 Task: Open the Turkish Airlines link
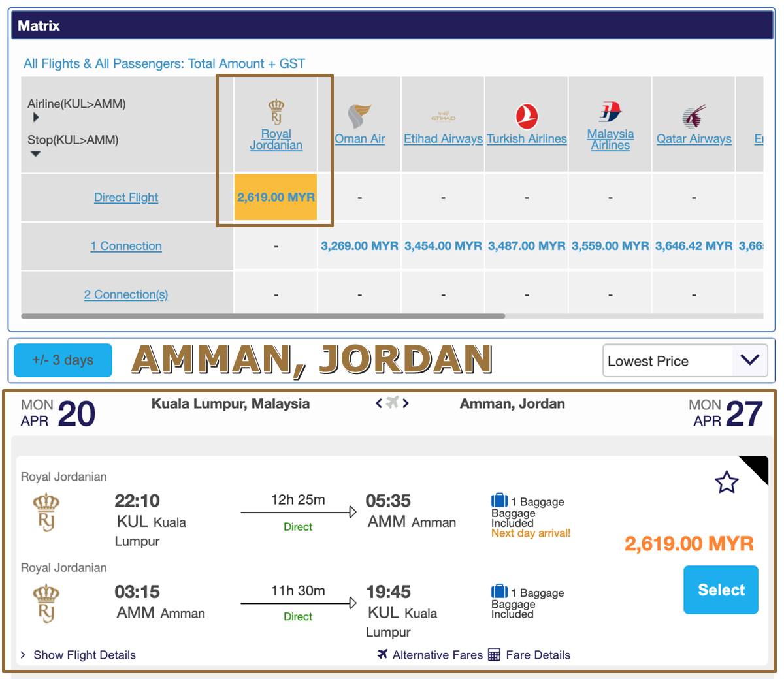tap(527, 139)
